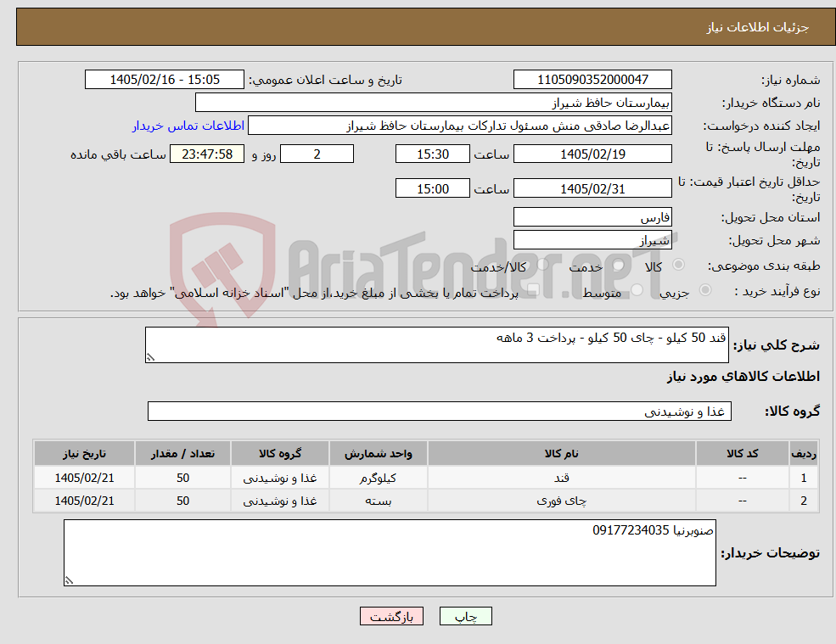Click the province field فارس
This screenshot has height=644, width=836.
592,217
